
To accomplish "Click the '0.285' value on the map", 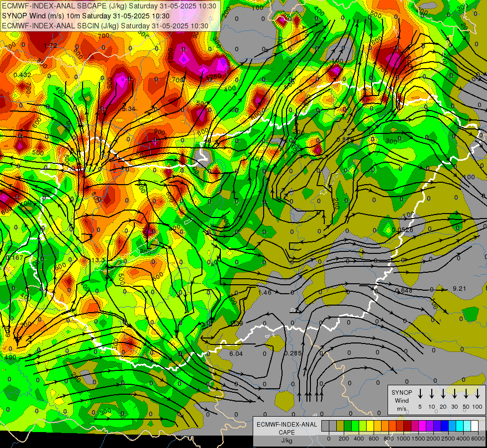I will [x=293, y=353].
